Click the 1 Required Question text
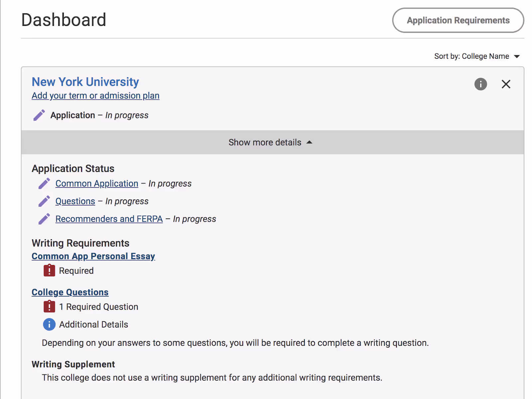The width and height of the screenshot is (532, 399). 99,307
